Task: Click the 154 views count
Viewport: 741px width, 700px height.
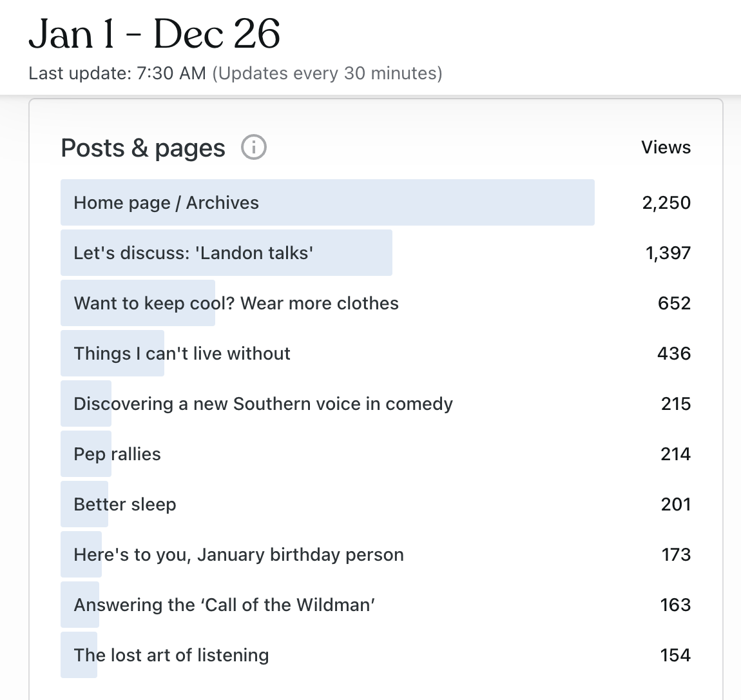Action: [675, 656]
